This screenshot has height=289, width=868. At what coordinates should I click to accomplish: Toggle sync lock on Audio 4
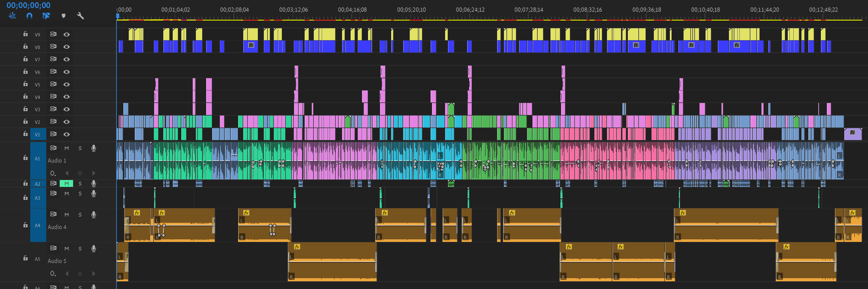pos(53,214)
